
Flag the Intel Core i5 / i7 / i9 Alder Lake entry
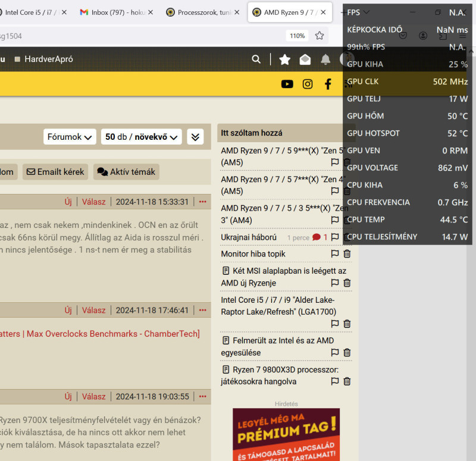click(335, 324)
